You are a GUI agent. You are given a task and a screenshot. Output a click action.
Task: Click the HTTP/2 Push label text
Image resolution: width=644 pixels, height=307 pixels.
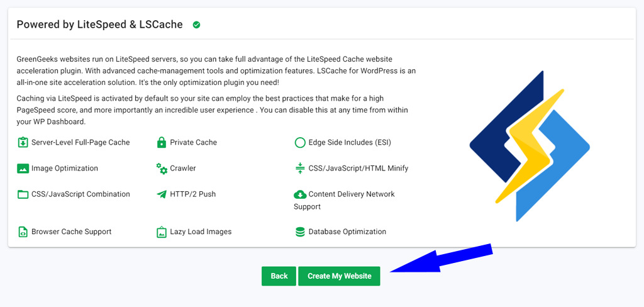tap(192, 194)
